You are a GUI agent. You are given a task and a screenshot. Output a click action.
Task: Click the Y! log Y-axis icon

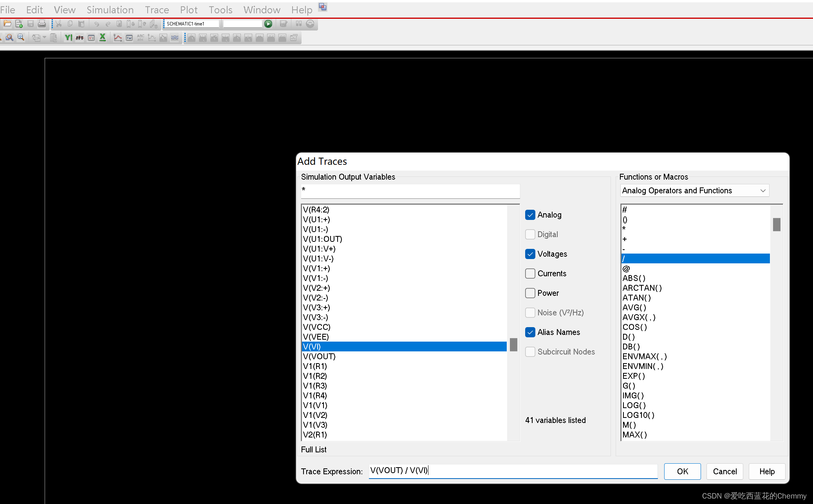tap(69, 38)
